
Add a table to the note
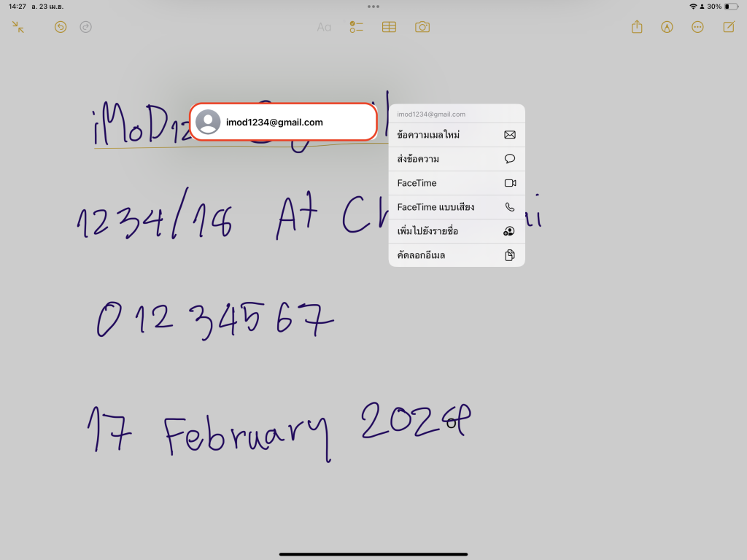click(x=390, y=27)
